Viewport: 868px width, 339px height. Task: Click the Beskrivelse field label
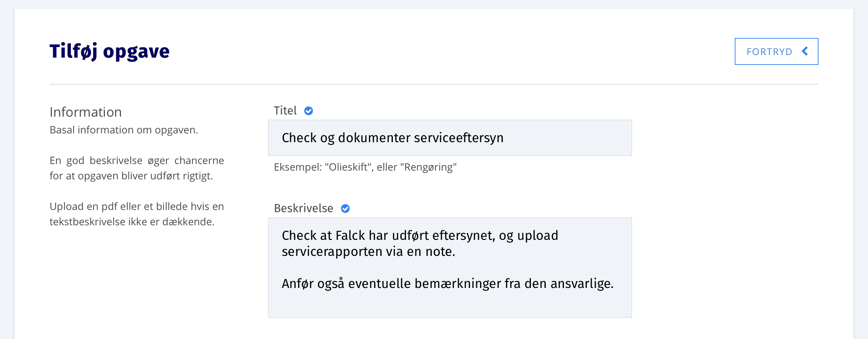[303, 209]
